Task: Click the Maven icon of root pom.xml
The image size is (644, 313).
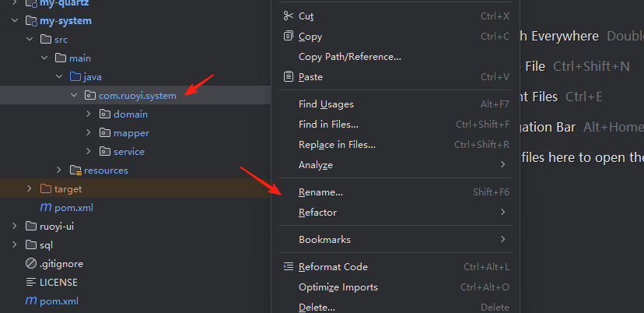Action: 31,301
